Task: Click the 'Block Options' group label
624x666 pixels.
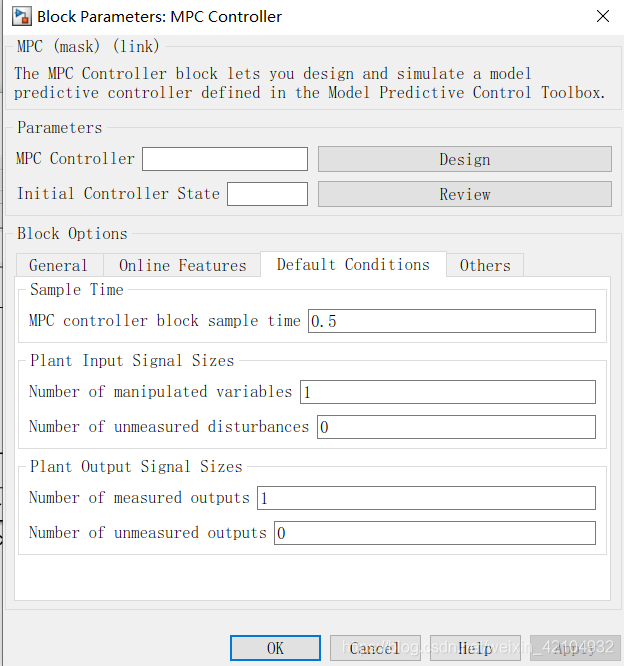Action: pyautogui.click(x=72, y=234)
